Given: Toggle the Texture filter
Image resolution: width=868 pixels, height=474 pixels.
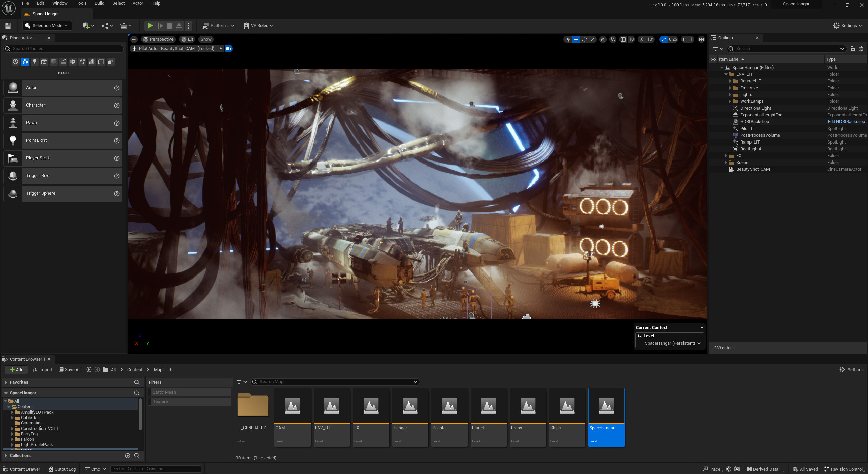Looking at the screenshot, I should (189, 402).
